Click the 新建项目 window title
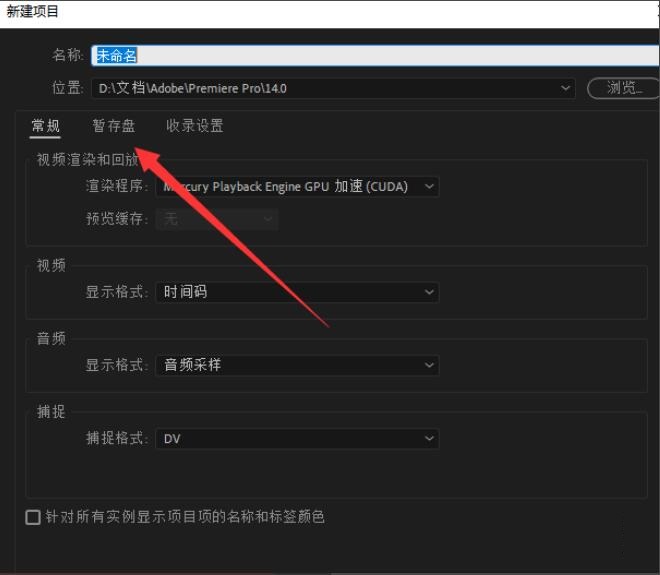The width and height of the screenshot is (660, 575). coord(32,12)
